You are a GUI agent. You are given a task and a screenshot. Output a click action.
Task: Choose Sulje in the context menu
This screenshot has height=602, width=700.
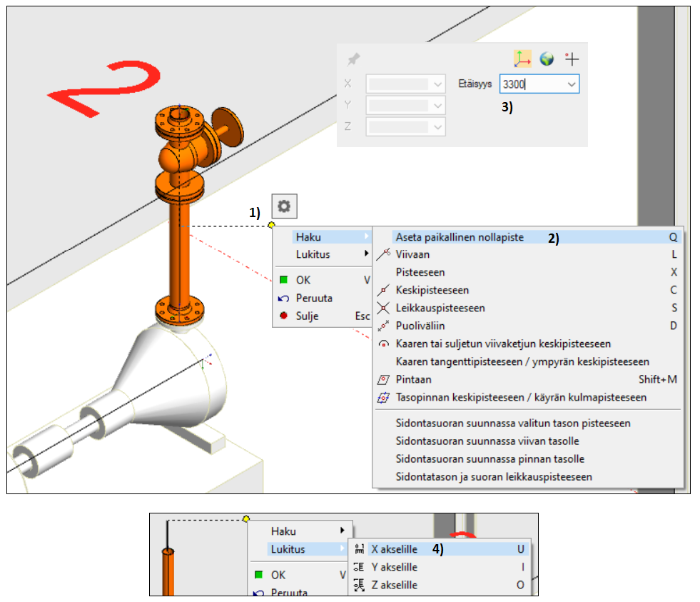click(324, 316)
